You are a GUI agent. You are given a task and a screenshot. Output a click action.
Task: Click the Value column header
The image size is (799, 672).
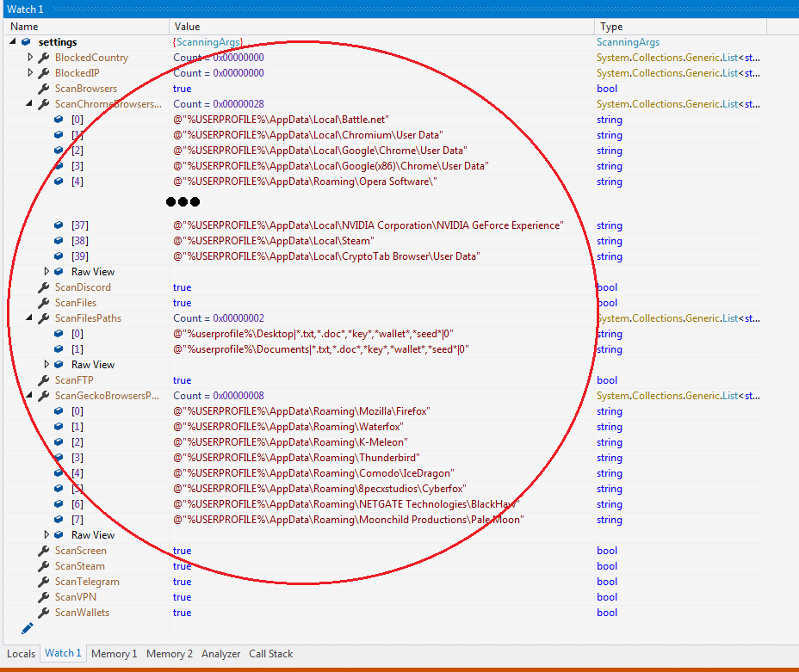187,27
